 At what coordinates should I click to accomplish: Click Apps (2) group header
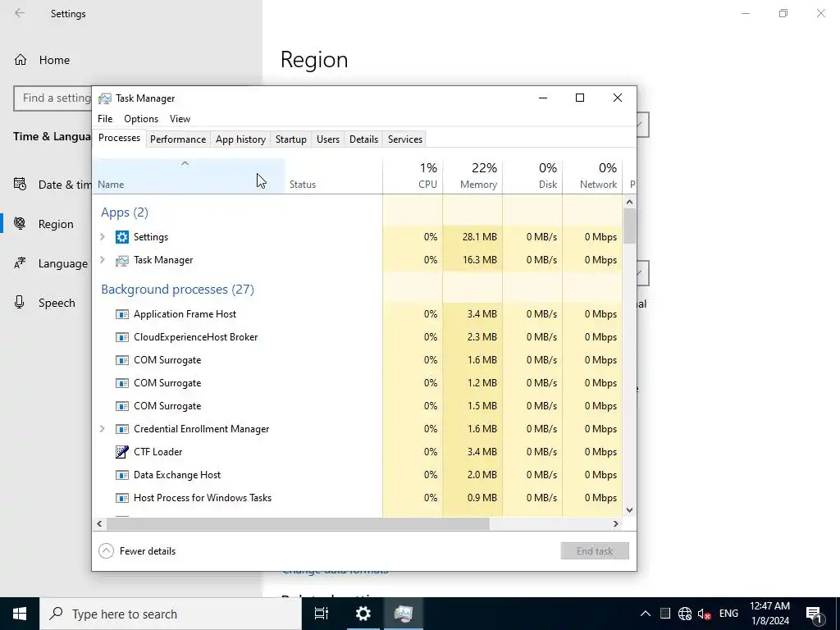coord(125,212)
